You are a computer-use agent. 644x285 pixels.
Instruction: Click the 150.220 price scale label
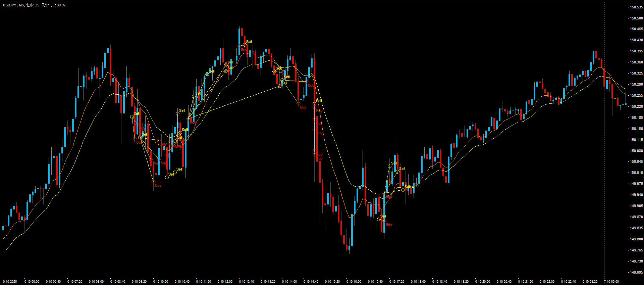(636, 106)
